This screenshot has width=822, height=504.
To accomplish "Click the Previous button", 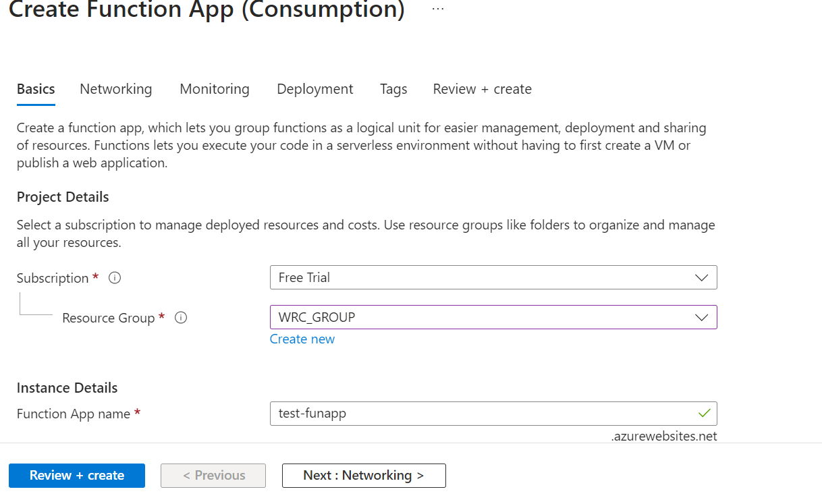I will pos(213,475).
